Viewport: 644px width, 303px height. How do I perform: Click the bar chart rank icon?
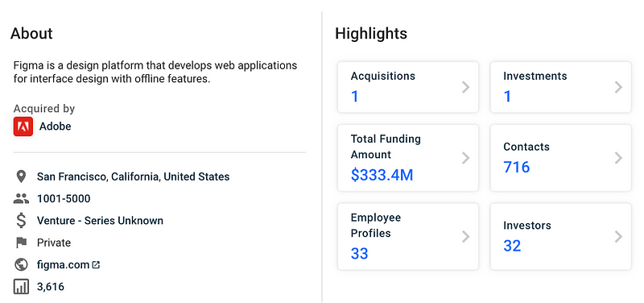point(21,287)
